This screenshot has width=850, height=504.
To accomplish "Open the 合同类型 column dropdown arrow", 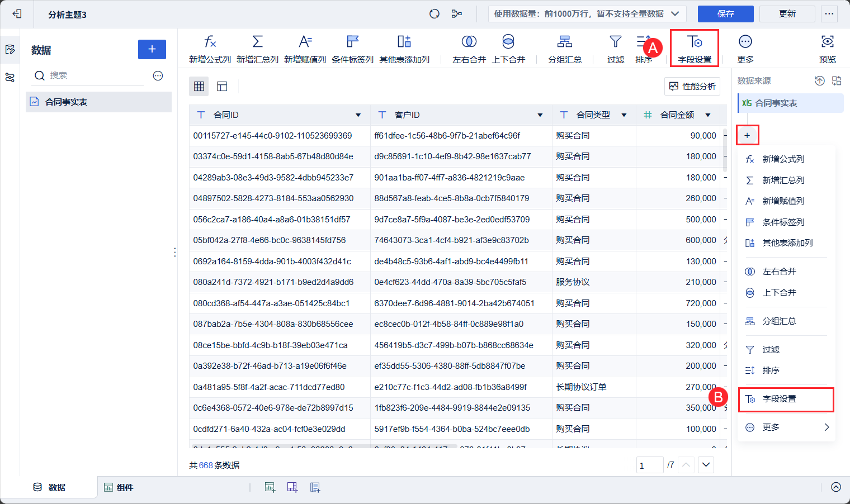I will pos(624,115).
